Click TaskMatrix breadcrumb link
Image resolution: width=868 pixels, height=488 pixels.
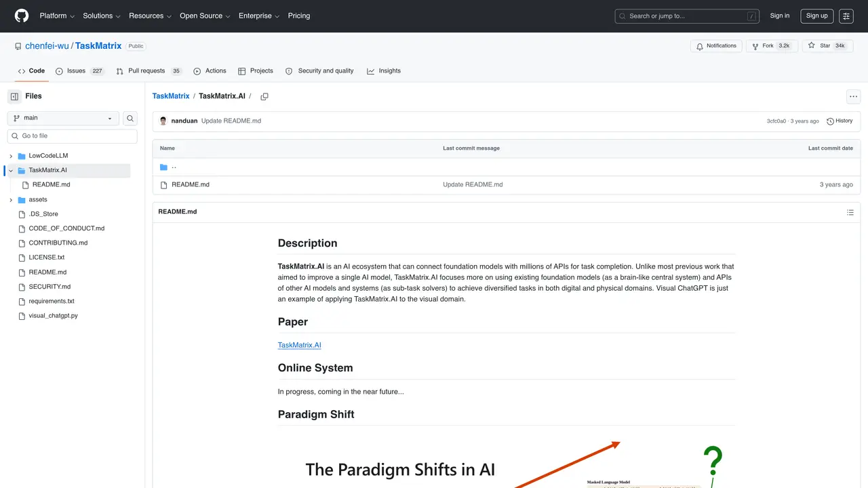coord(171,96)
